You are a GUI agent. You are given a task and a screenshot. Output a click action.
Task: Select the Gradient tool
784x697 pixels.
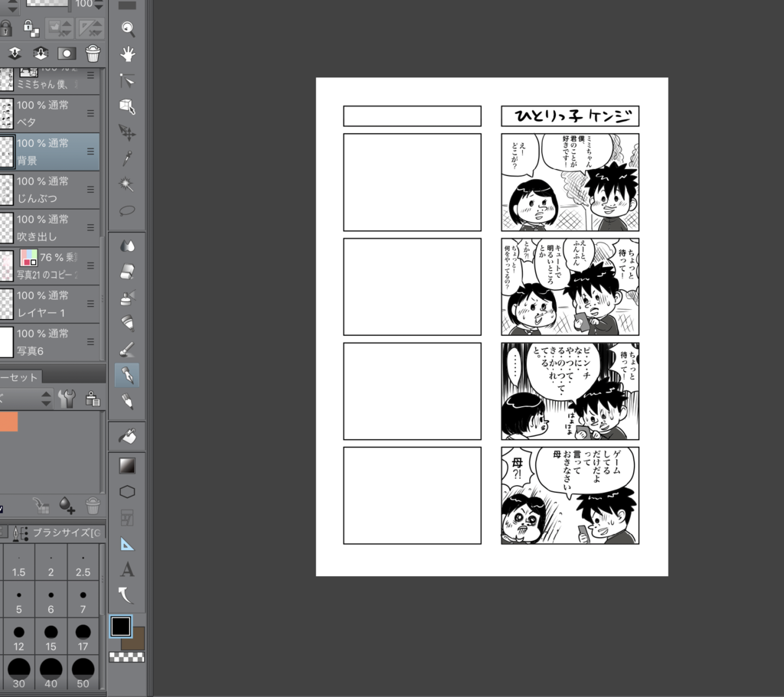127,466
